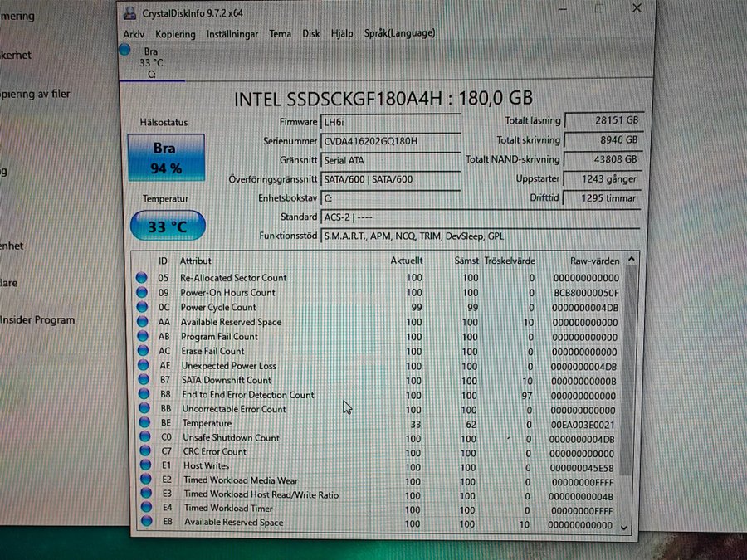This screenshot has height=560, width=747.
Task: Open the Arkiv menu
Action: click(134, 34)
